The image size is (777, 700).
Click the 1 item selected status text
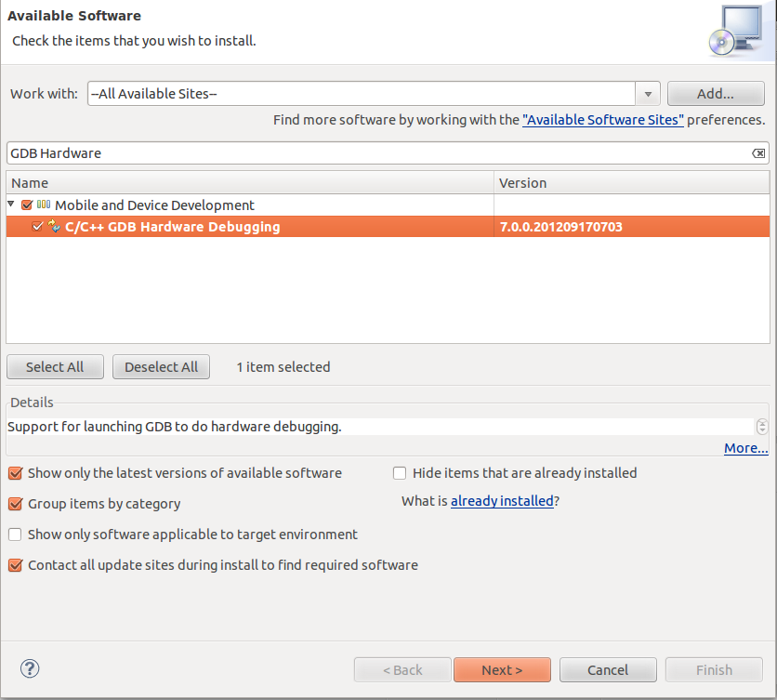[283, 367]
